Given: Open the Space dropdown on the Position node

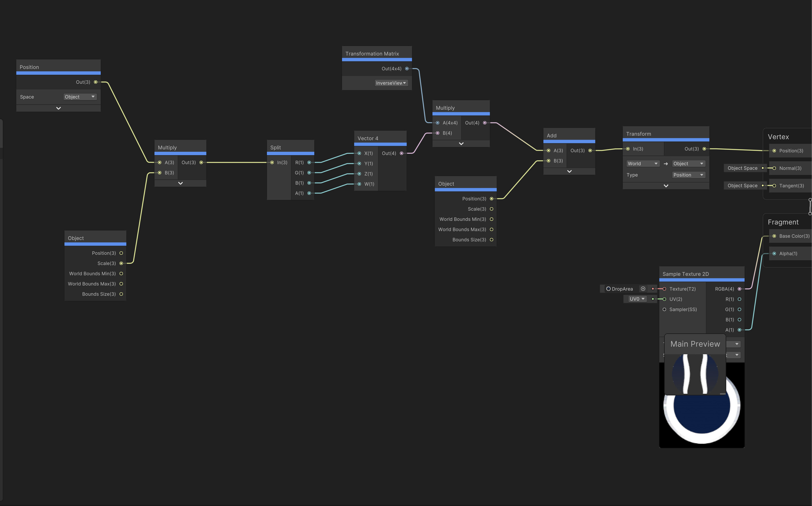Looking at the screenshot, I should (80, 97).
